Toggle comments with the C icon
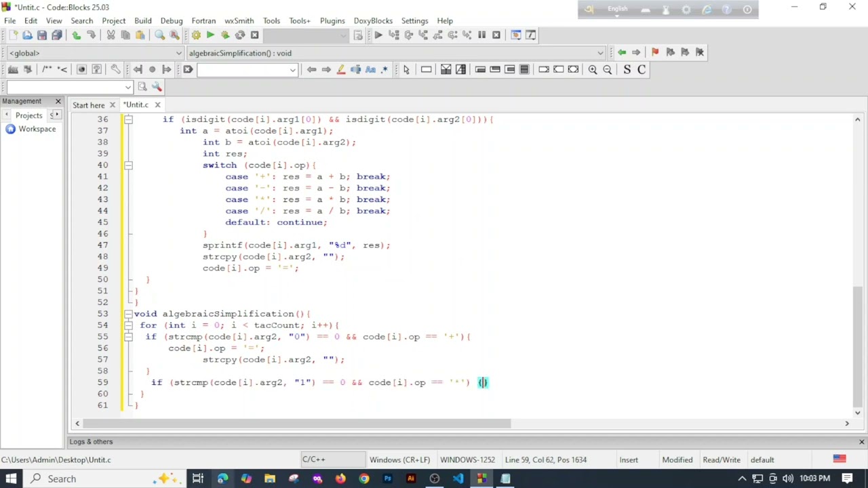This screenshot has height=488, width=868. 642,69
